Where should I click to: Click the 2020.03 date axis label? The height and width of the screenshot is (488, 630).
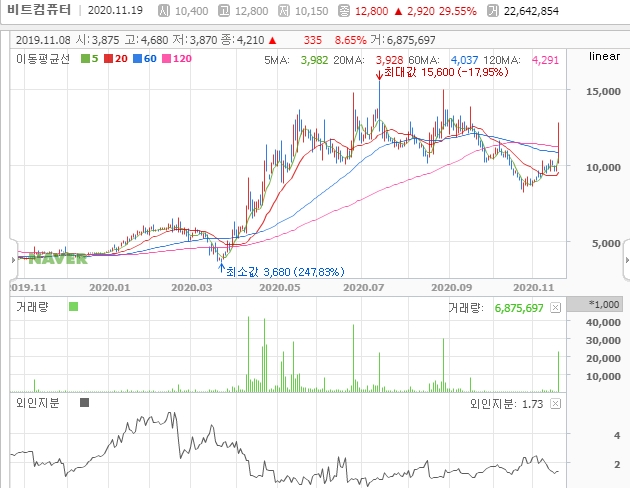tap(192, 288)
